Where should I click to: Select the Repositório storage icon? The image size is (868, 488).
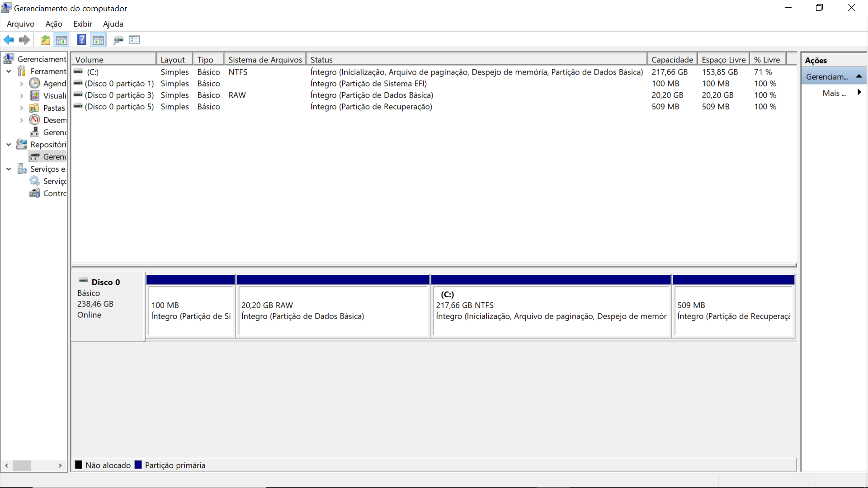[x=22, y=144]
